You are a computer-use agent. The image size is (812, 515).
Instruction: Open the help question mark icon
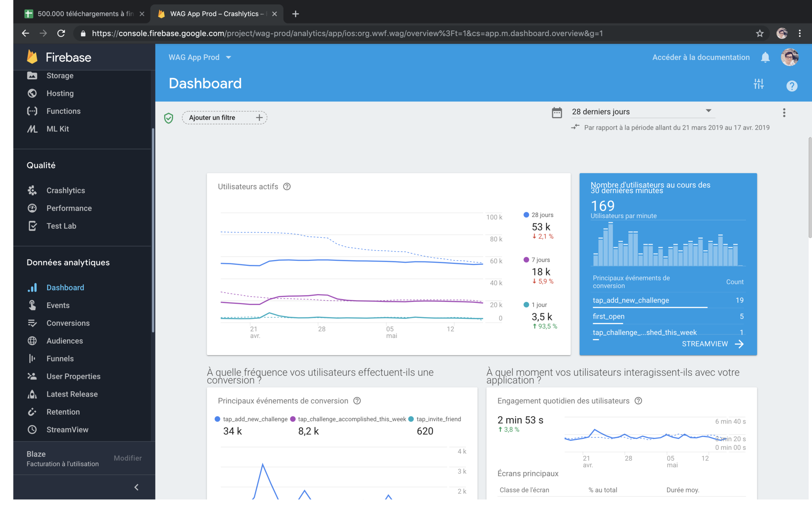(x=792, y=86)
